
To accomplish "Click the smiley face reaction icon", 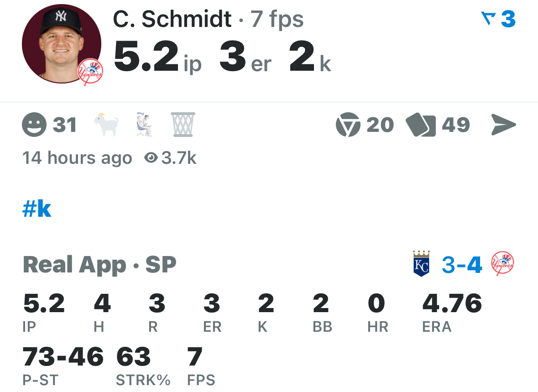I will 34,125.
